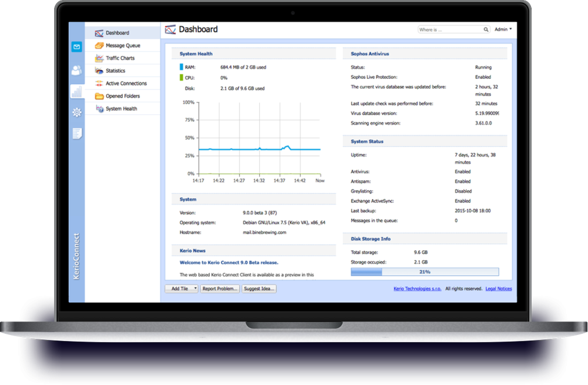Click the Message Queue envelope icon
The image size is (588, 385).
(99, 45)
